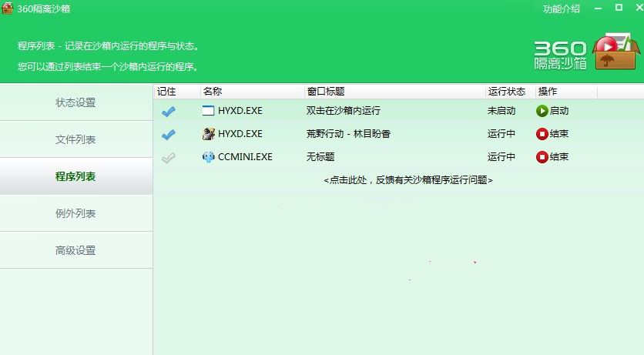Image resolution: width=644 pixels, height=355 pixels.
Task: Click the CCMINI.EXE blue icon
Action: click(x=209, y=157)
